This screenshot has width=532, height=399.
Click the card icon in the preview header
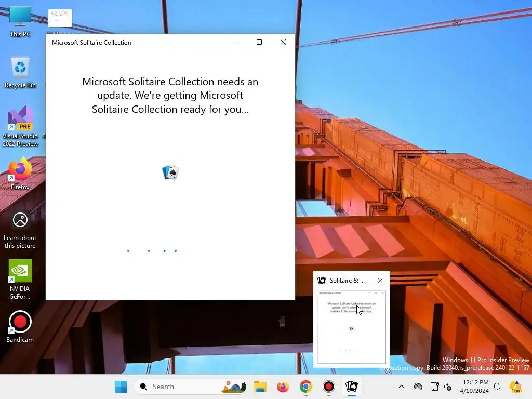tap(321, 281)
